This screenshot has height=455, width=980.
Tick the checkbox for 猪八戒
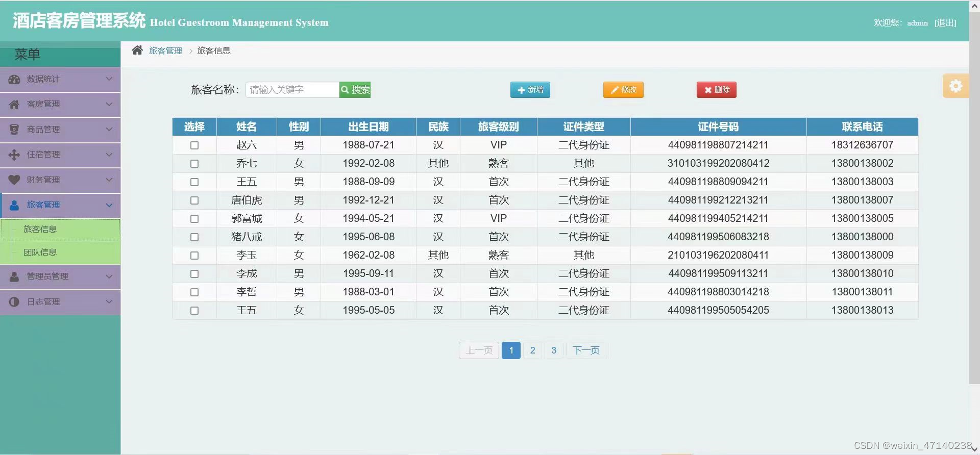pyautogui.click(x=194, y=237)
